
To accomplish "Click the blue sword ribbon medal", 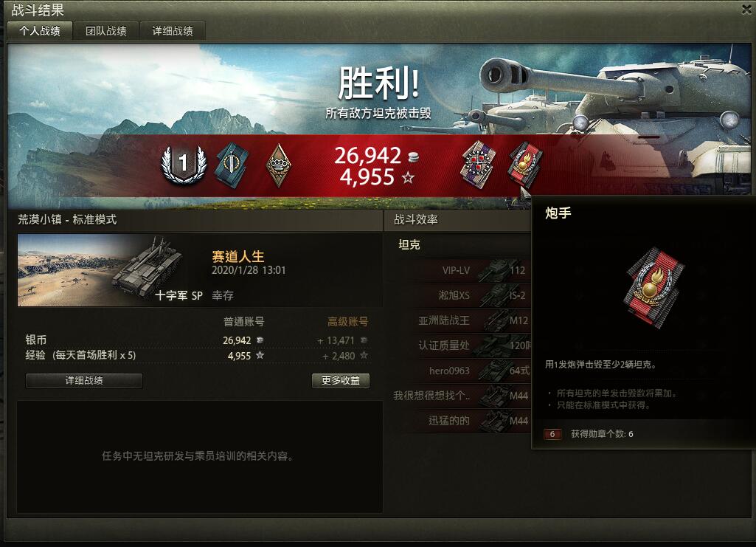I will coord(232,165).
